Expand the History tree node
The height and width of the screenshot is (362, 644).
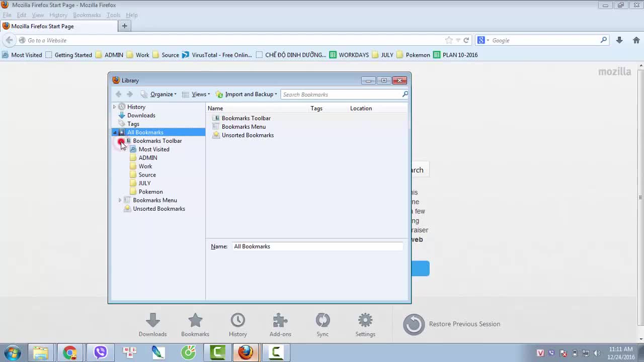tap(114, 107)
